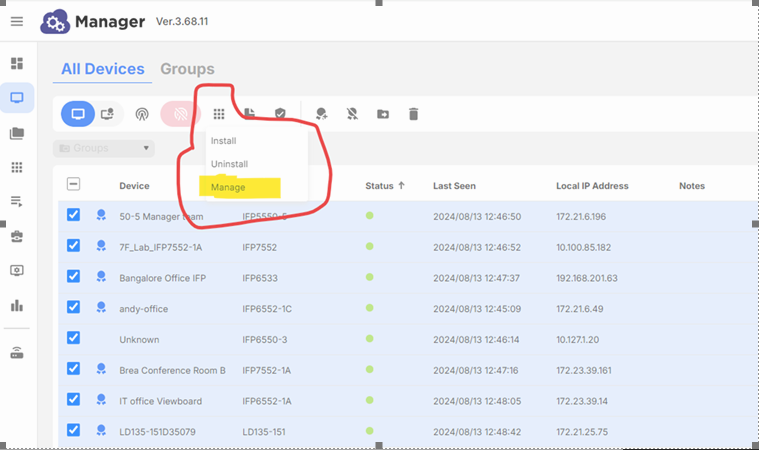Image resolution: width=759 pixels, height=450 pixels.
Task: Click the Local IP Address column header
Action: point(592,186)
